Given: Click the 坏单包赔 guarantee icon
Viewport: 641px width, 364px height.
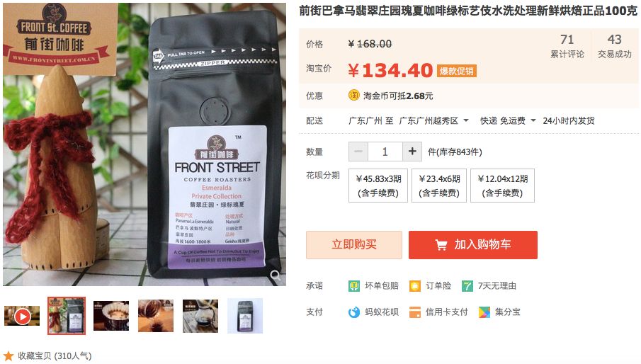Looking at the screenshot, I should pos(354,286).
